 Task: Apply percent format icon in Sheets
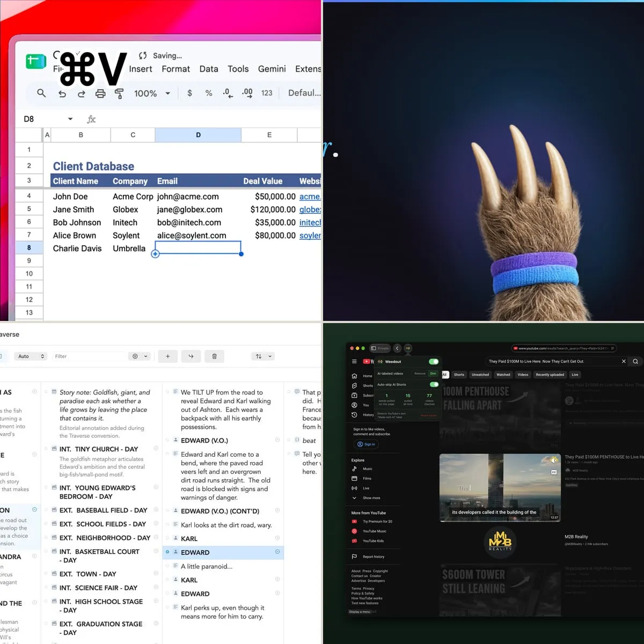209,93
